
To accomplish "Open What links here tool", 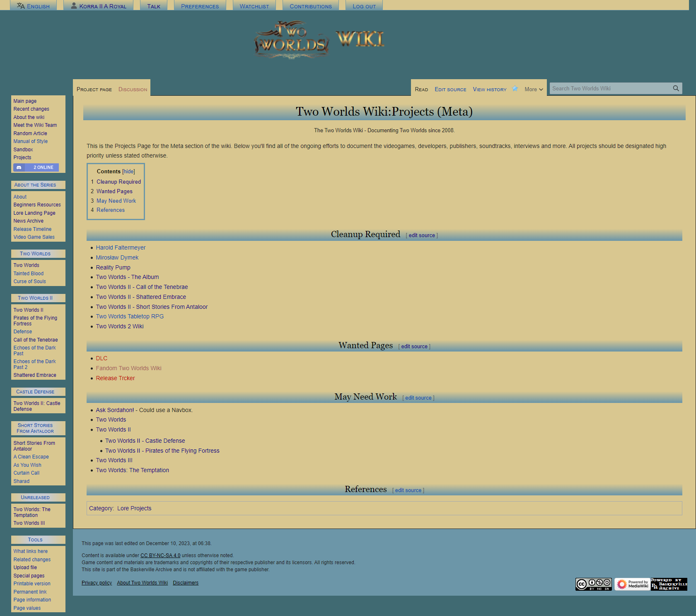I will coord(30,551).
